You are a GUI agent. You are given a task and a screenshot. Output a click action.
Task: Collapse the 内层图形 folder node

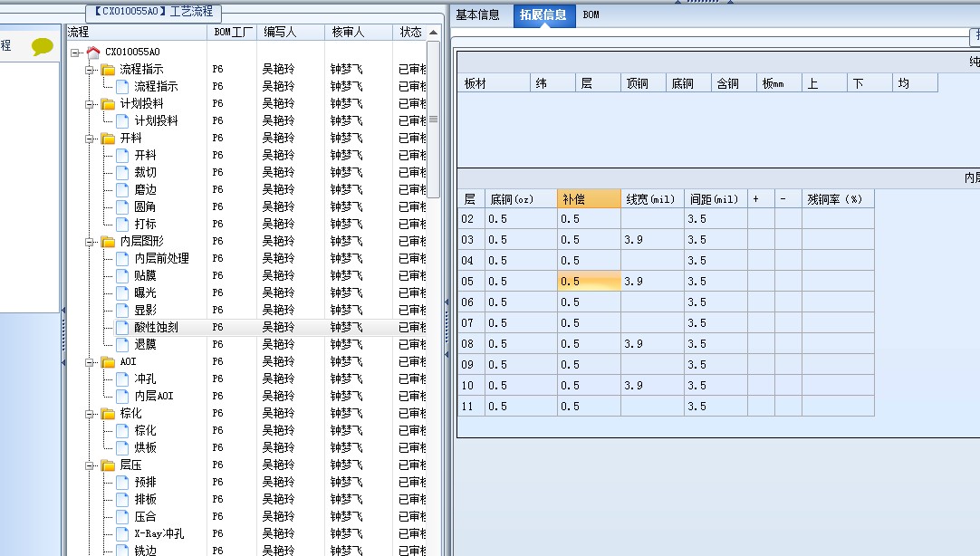[x=90, y=241]
